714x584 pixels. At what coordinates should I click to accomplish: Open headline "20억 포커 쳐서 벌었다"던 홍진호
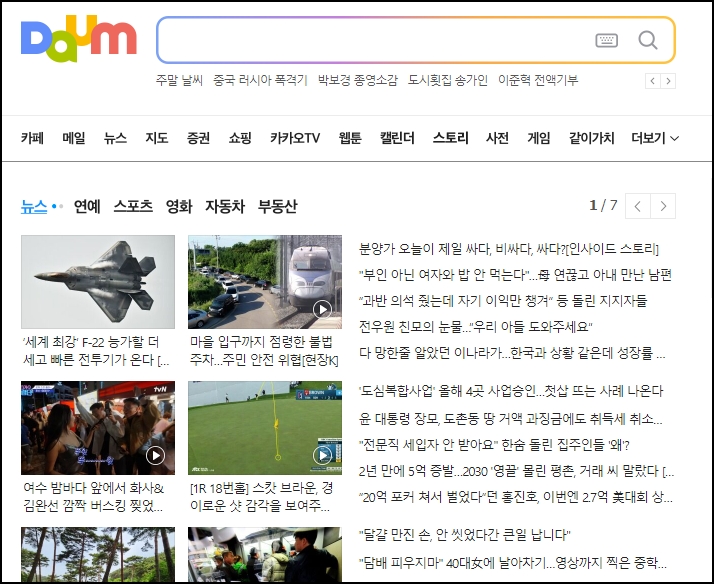coord(515,497)
